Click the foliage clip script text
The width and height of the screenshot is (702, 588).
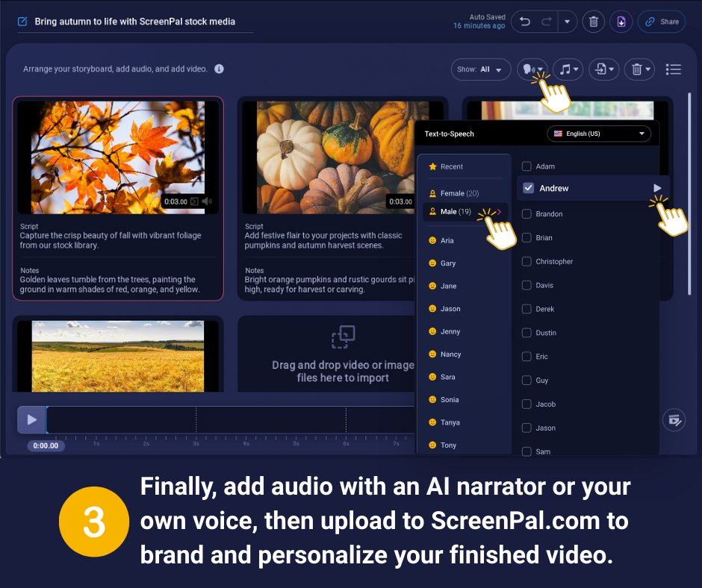(x=111, y=240)
